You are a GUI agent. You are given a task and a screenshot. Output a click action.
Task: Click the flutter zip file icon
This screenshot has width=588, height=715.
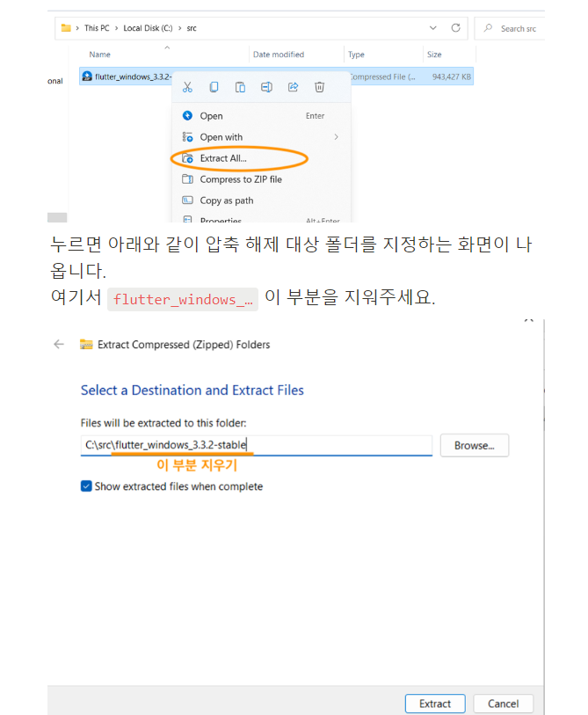click(87, 77)
